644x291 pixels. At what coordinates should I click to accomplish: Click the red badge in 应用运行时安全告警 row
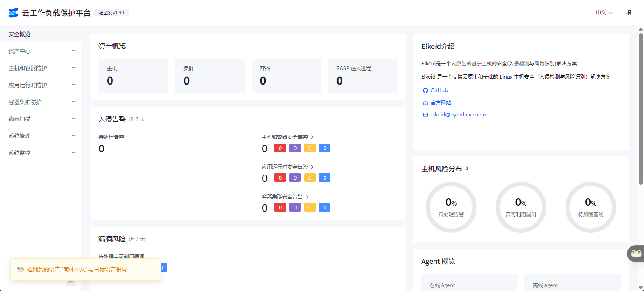click(x=280, y=178)
